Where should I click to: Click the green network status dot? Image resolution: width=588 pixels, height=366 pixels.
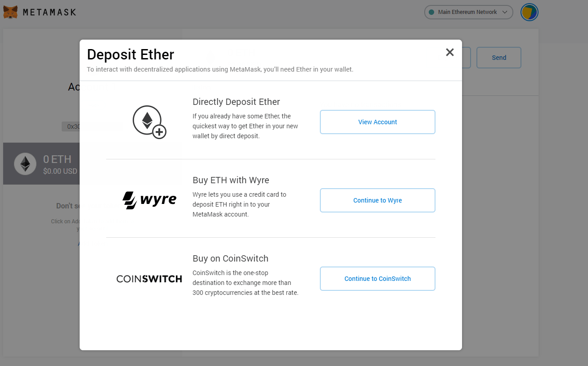(x=432, y=12)
